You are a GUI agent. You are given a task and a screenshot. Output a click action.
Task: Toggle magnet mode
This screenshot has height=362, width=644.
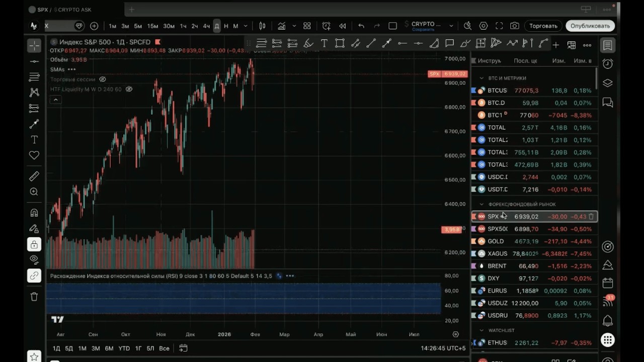(34, 213)
